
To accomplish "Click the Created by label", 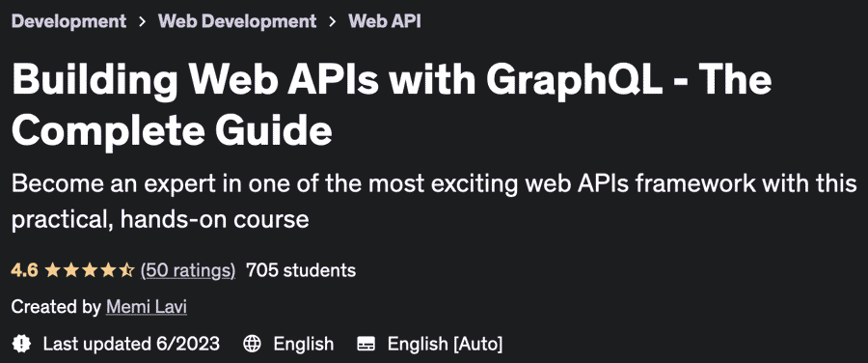I will [x=56, y=307].
